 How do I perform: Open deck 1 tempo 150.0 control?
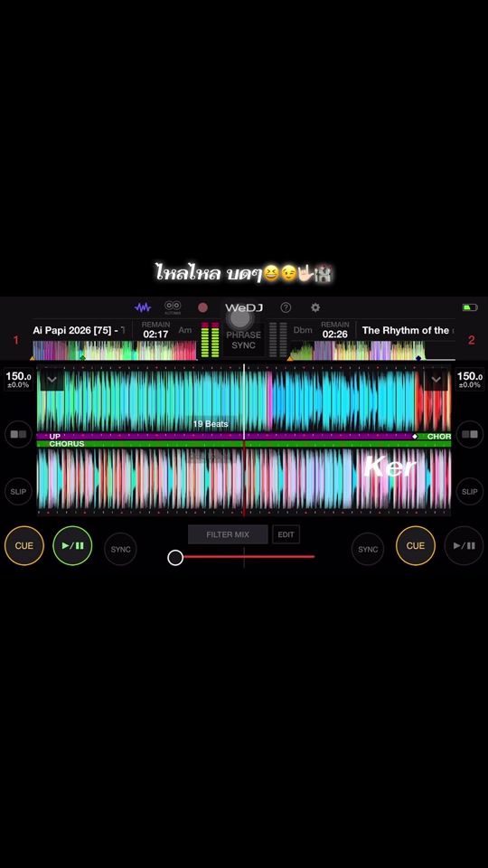pos(18,379)
